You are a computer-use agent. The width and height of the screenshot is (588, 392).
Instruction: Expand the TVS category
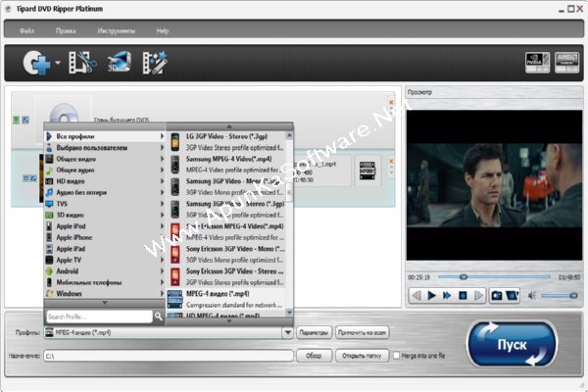[105, 204]
